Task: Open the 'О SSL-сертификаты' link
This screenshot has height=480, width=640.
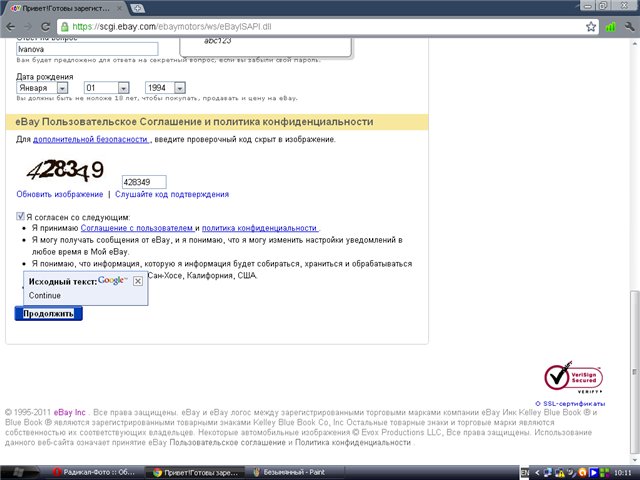Action: pyautogui.click(x=570, y=404)
